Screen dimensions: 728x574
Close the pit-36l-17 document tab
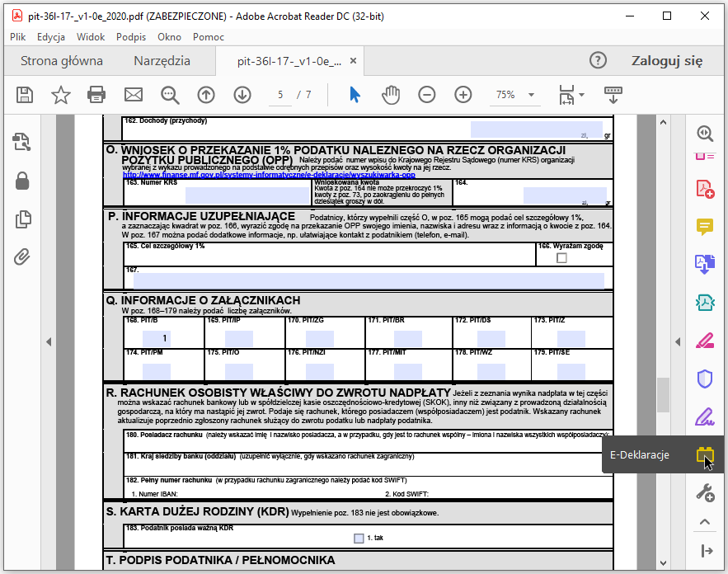[354, 61]
